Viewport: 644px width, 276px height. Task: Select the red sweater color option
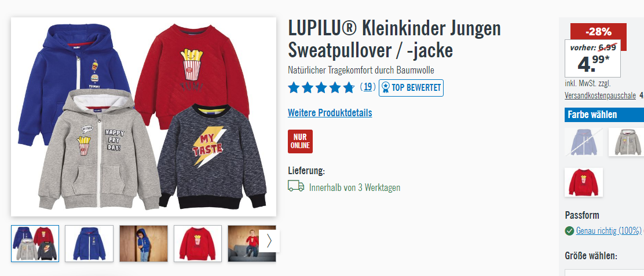pyautogui.click(x=584, y=182)
